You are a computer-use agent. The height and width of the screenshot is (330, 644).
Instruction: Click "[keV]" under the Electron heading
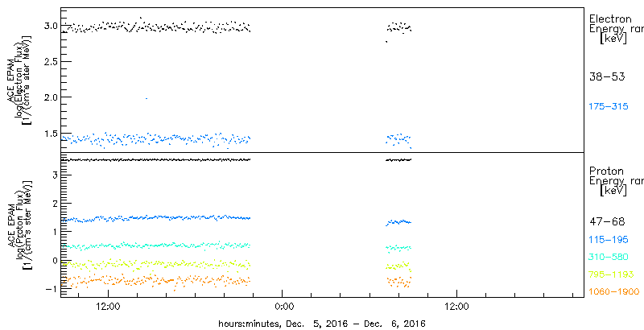pyautogui.click(x=613, y=39)
